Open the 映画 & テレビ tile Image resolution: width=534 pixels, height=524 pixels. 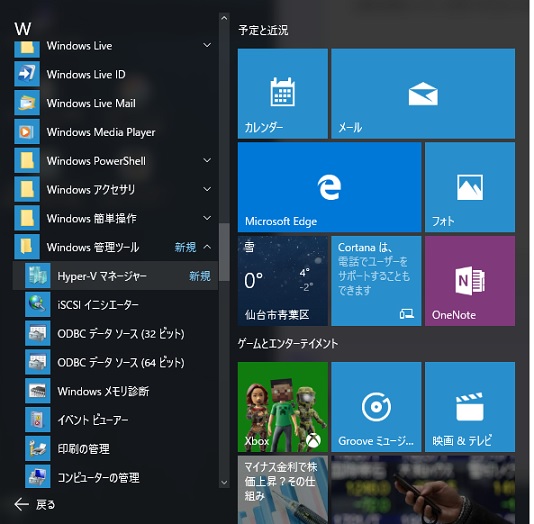pos(470,407)
